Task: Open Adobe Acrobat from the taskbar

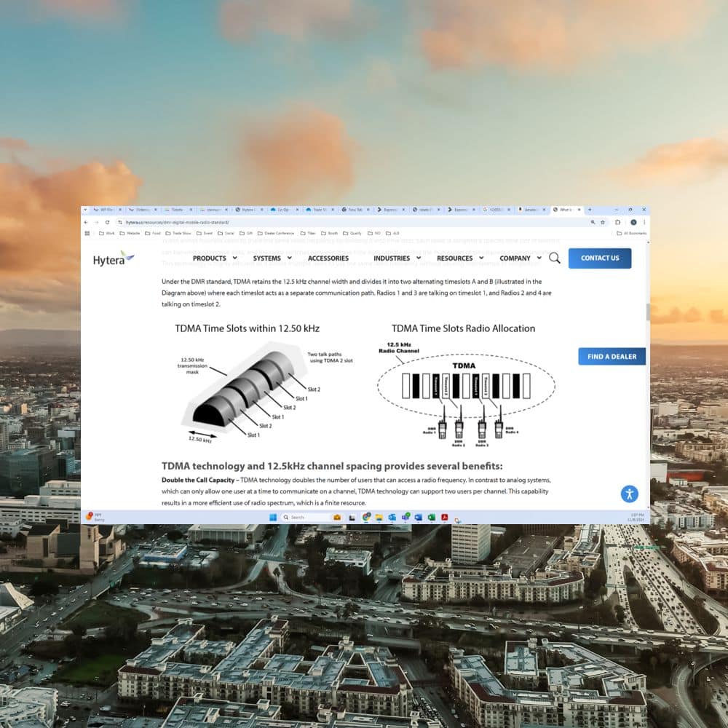Action: pos(444,517)
